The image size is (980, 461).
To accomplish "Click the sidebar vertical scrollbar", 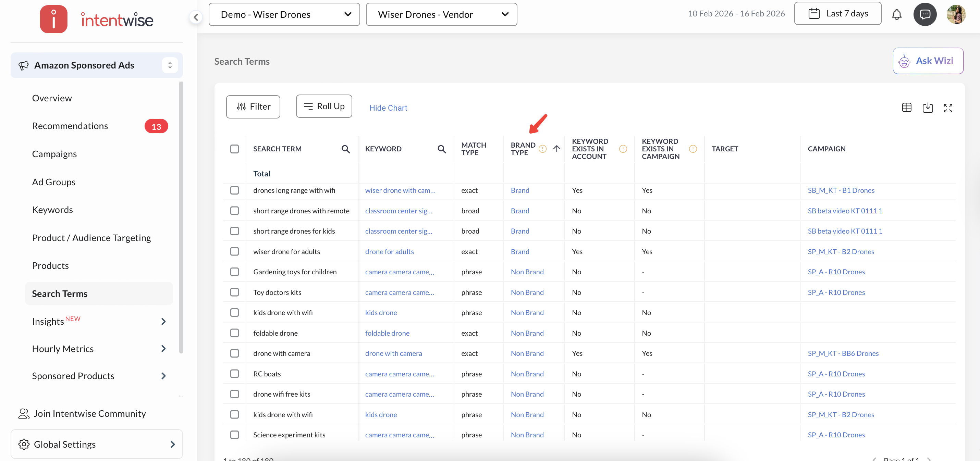I will (181, 217).
